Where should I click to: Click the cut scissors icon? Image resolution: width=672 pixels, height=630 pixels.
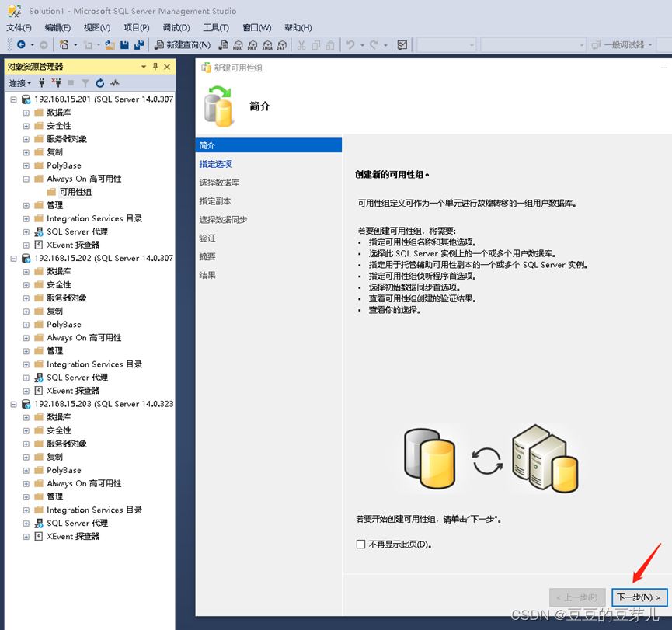tap(301, 44)
